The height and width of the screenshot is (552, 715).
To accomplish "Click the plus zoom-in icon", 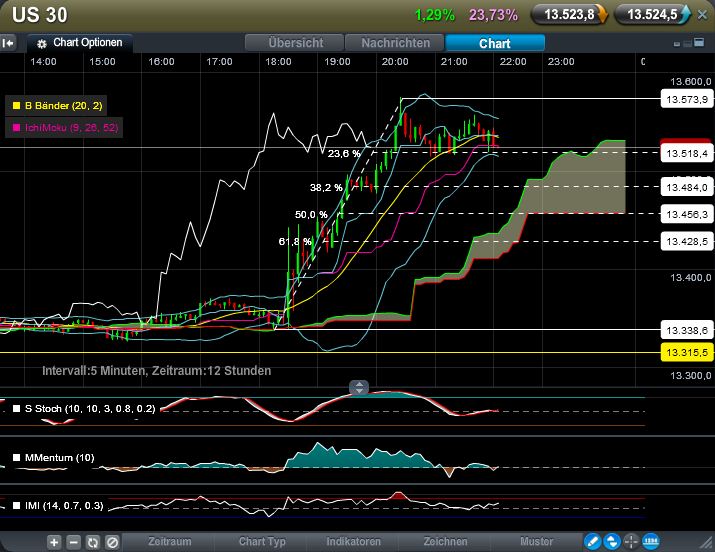I will 54,542.
